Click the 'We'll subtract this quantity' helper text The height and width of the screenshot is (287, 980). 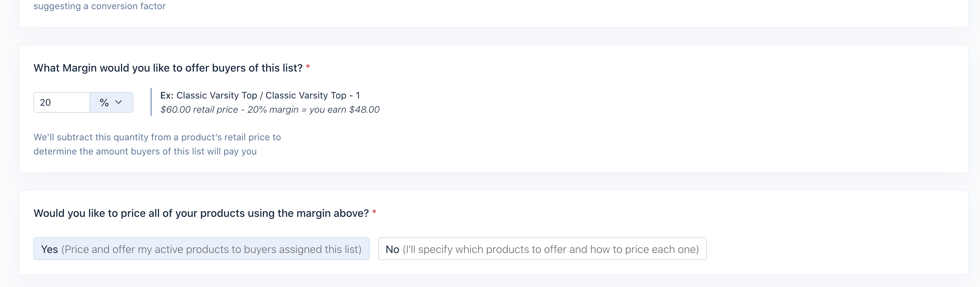157,137
